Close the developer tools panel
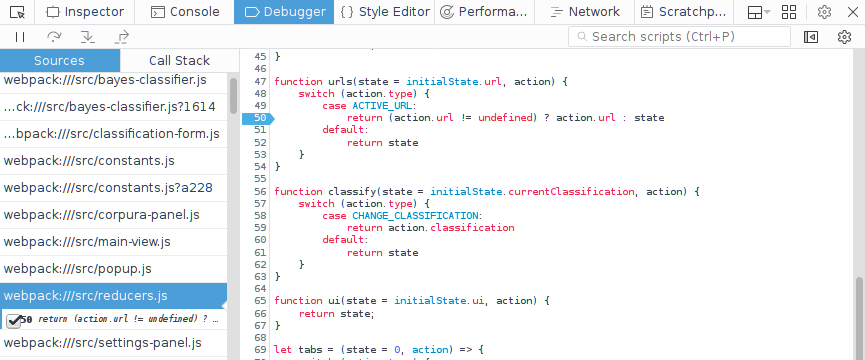This screenshot has height=360, width=865. tap(852, 12)
